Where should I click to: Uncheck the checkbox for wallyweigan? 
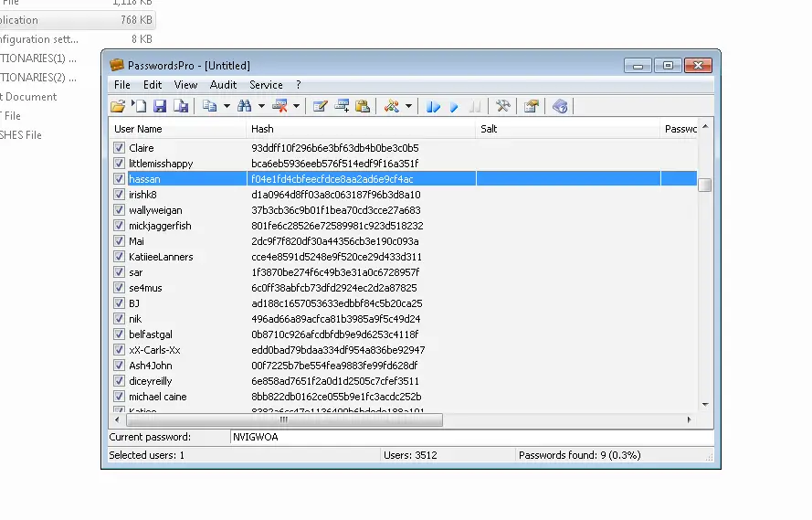coord(119,210)
